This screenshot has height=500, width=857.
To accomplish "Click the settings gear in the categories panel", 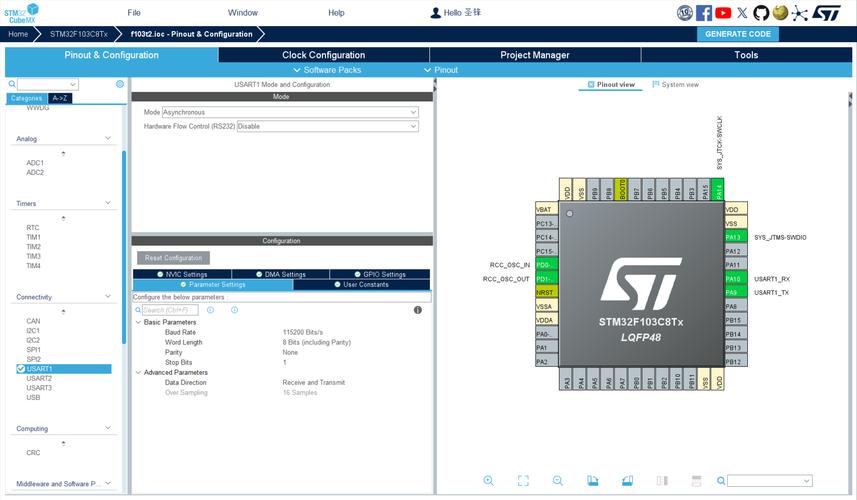I will pyautogui.click(x=120, y=85).
